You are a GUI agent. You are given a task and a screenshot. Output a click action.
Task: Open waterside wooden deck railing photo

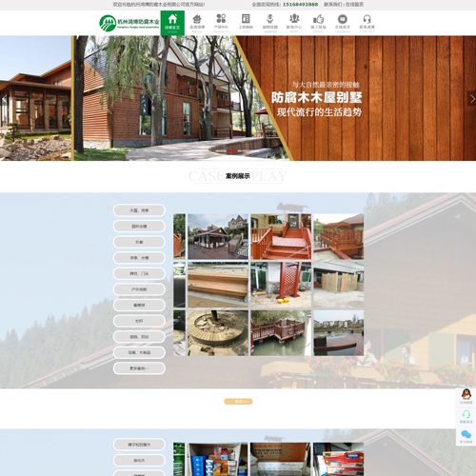(x=281, y=333)
